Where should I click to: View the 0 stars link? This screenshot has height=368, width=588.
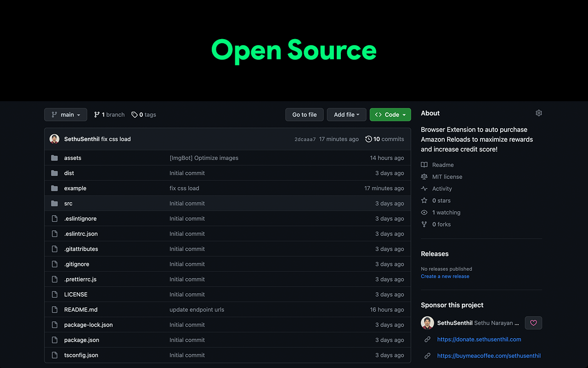click(441, 201)
